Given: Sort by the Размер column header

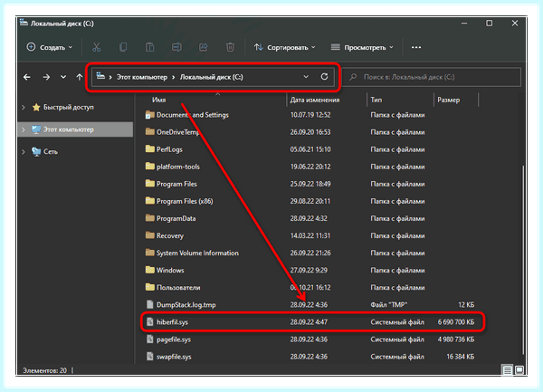Looking at the screenshot, I should (449, 100).
